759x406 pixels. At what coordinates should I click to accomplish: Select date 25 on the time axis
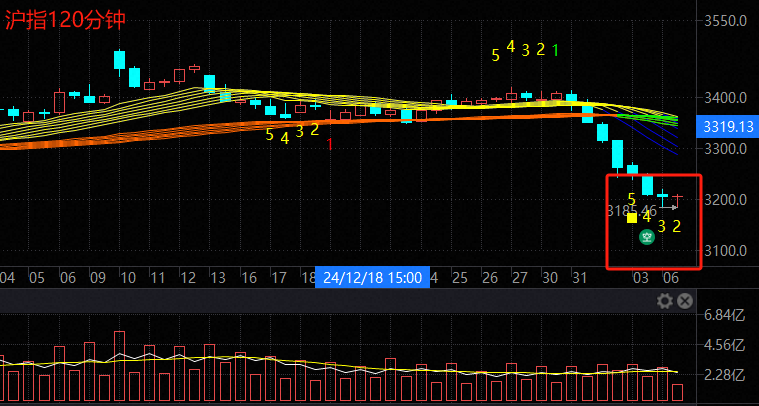(x=460, y=278)
